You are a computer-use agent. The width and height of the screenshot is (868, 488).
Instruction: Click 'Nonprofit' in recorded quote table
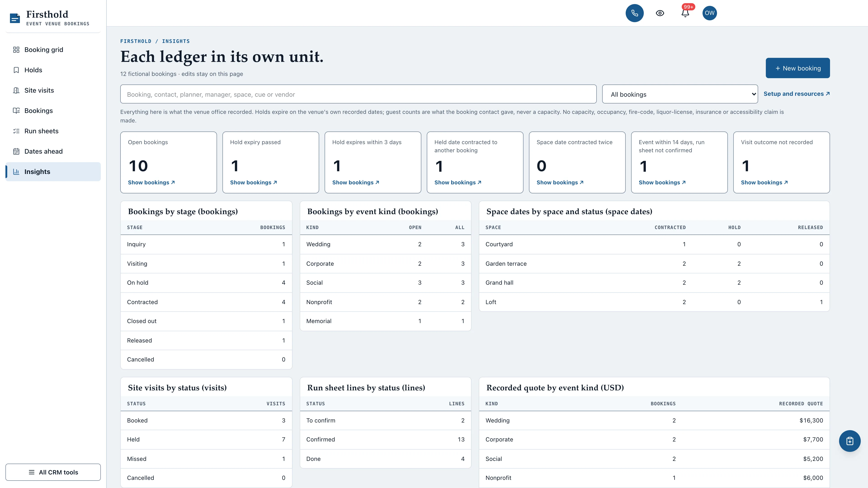point(498,478)
